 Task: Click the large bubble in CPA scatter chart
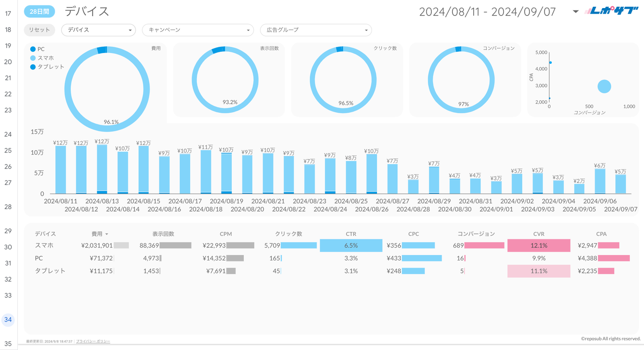(604, 86)
